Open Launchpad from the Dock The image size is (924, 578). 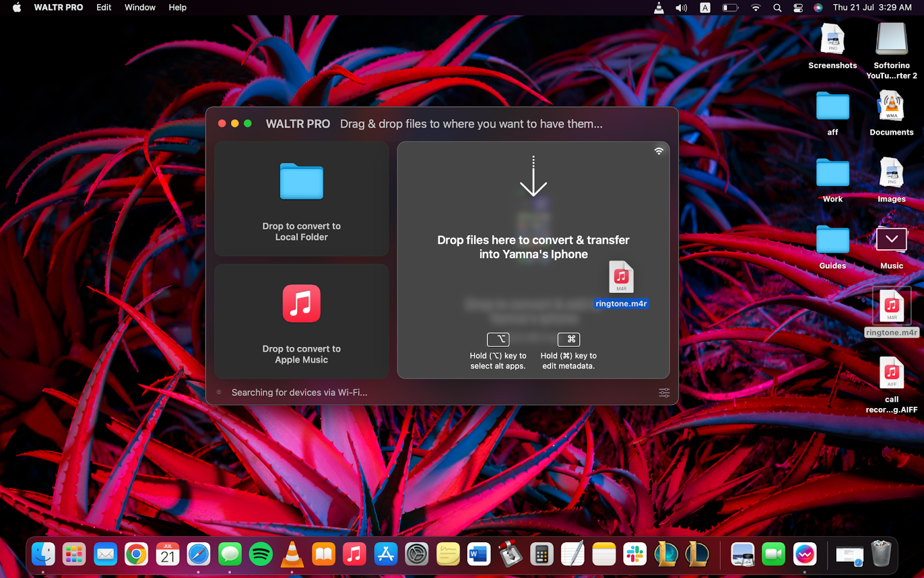coord(74,555)
